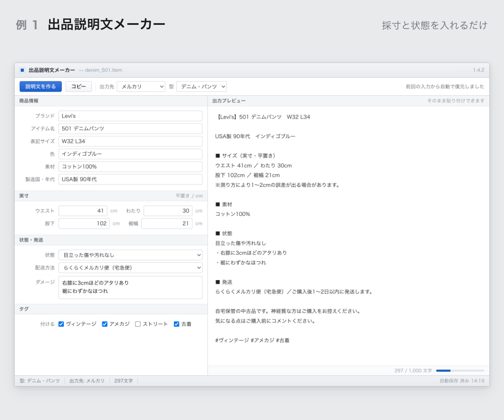
Task: Click the 裾幅 measurement field showing 21
Action: 167,223
